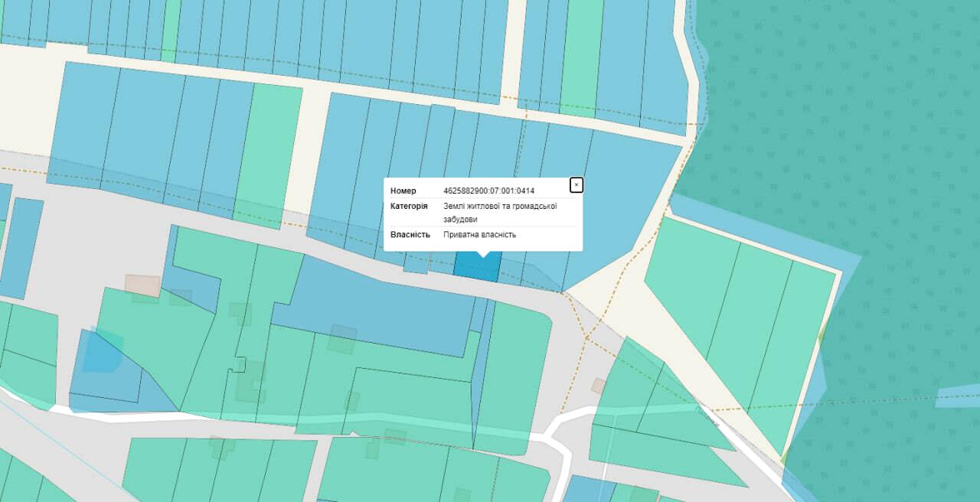Click the 'Номер' label in popup
This screenshot has height=502, width=980.
(403, 191)
